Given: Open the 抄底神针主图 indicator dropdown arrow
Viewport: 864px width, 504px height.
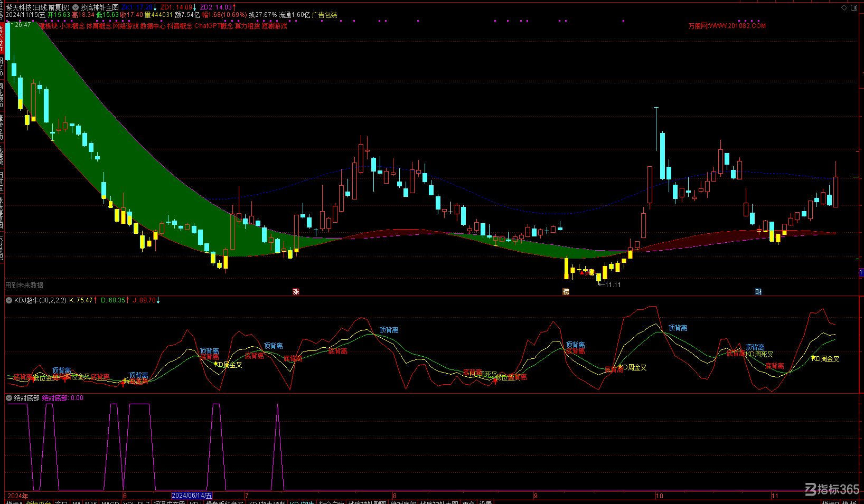Looking at the screenshot, I should [x=76, y=7].
